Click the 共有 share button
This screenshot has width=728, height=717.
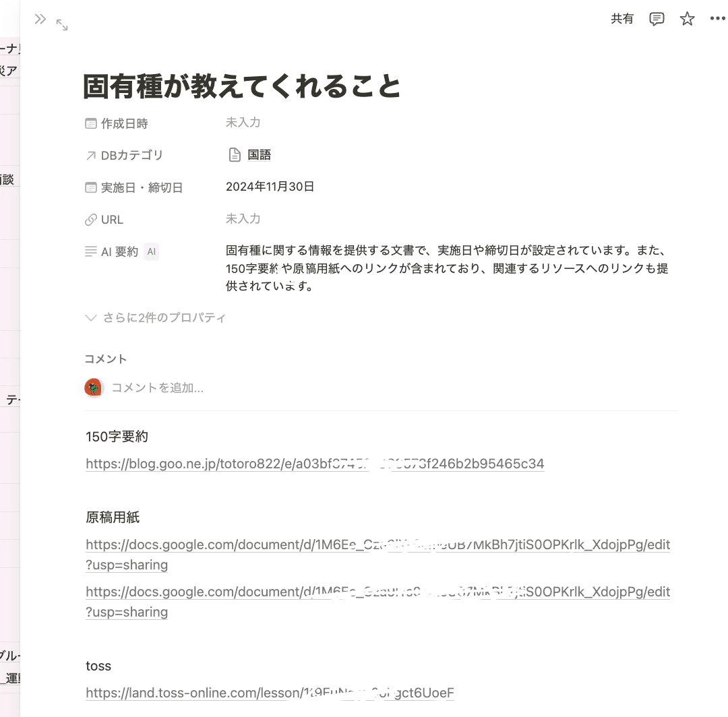point(621,19)
